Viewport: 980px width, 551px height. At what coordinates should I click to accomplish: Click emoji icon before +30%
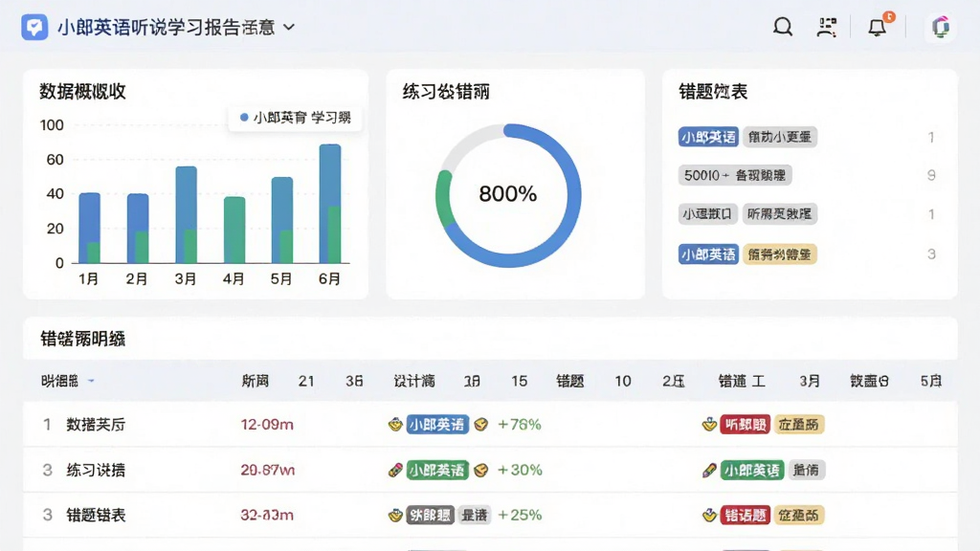480,470
